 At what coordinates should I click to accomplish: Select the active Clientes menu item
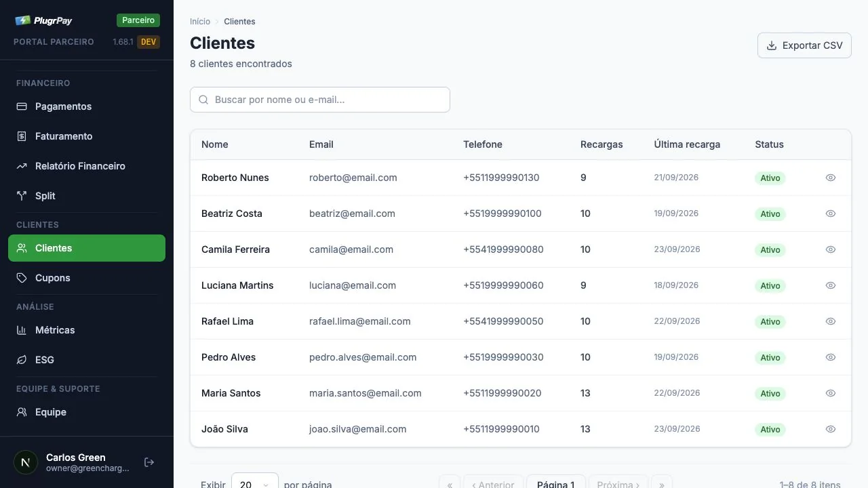click(87, 248)
